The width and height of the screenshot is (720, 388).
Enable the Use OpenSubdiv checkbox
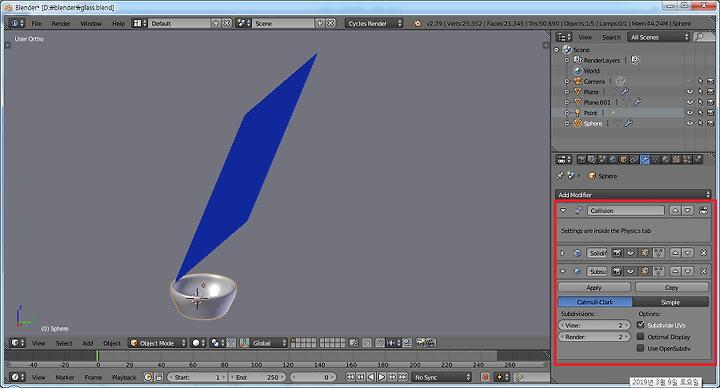point(641,348)
